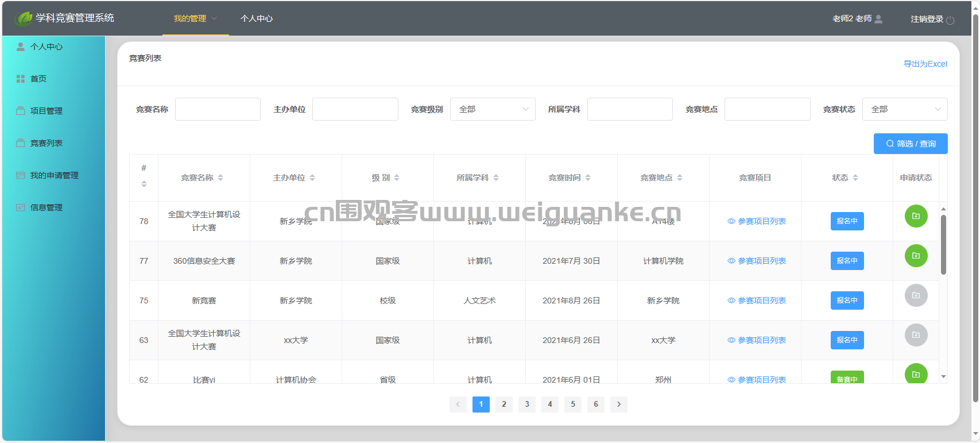Sort table by 竞赛时间 column arrows

588,178
